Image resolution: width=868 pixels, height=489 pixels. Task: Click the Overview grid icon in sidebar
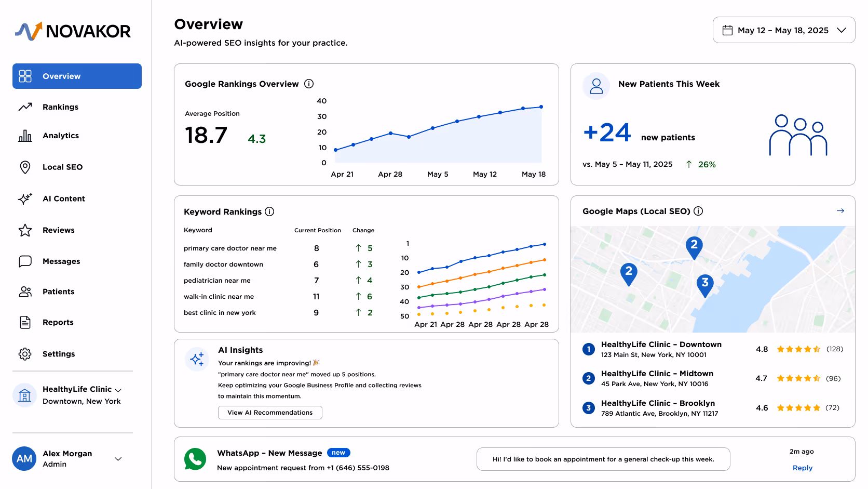[25, 76]
